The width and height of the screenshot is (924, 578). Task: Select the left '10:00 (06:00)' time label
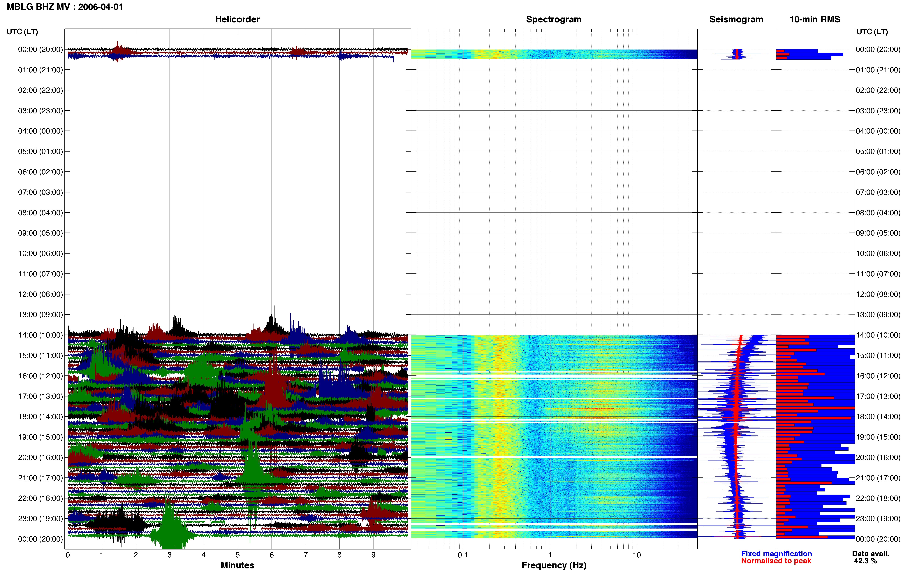coord(41,253)
